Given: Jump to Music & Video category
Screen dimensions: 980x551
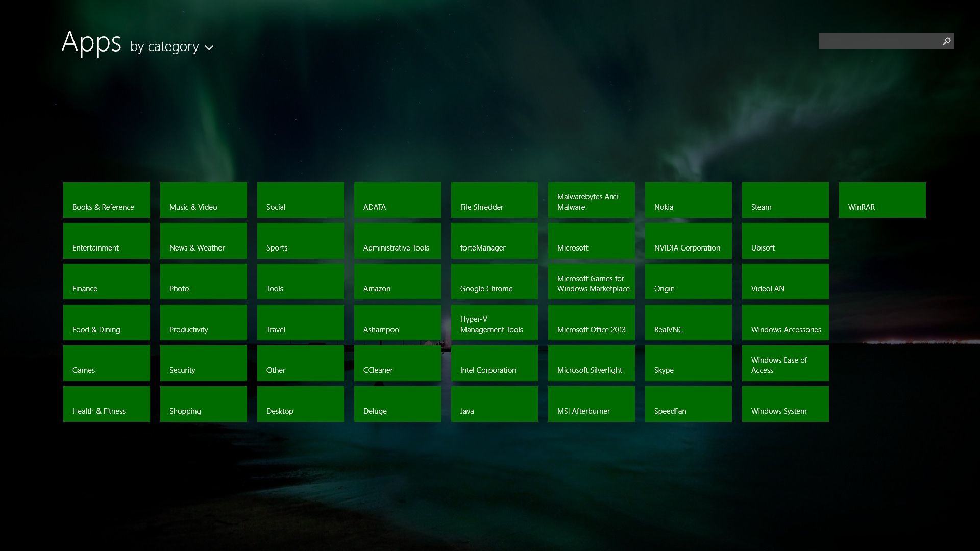Looking at the screenshot, I should coord(204,200).
